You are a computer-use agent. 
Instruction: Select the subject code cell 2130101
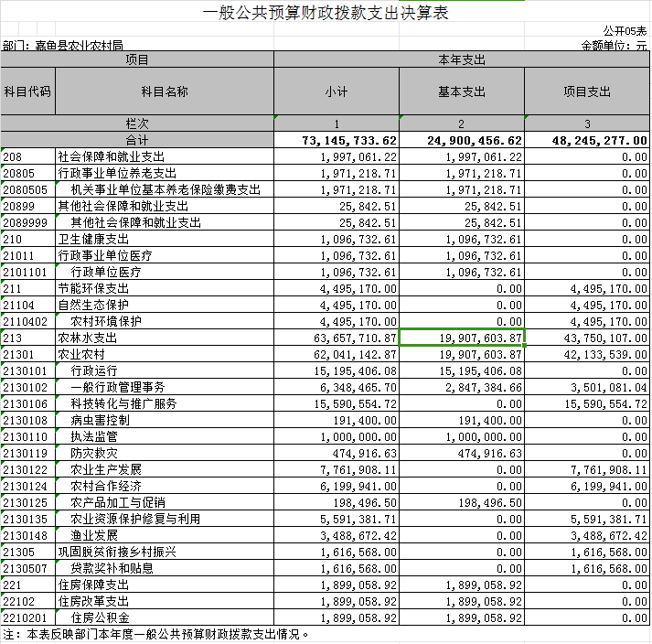point(27,370)
